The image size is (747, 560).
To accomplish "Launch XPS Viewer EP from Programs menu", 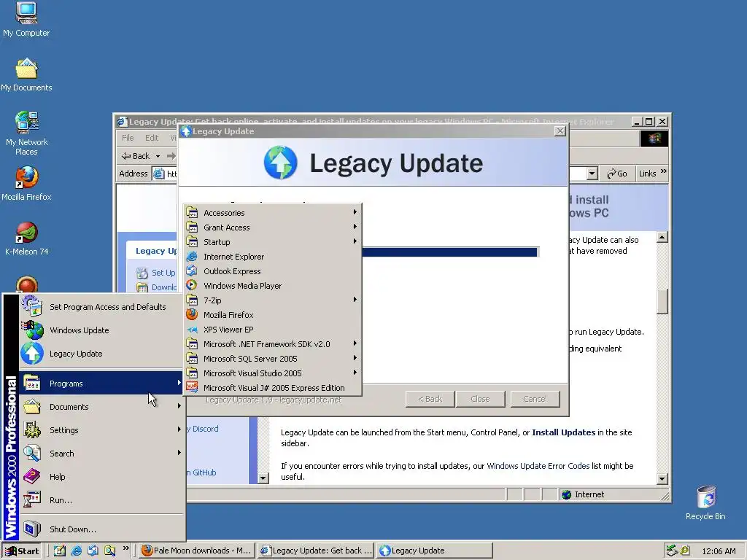I will pyautogui.click(x=273, y=330).
